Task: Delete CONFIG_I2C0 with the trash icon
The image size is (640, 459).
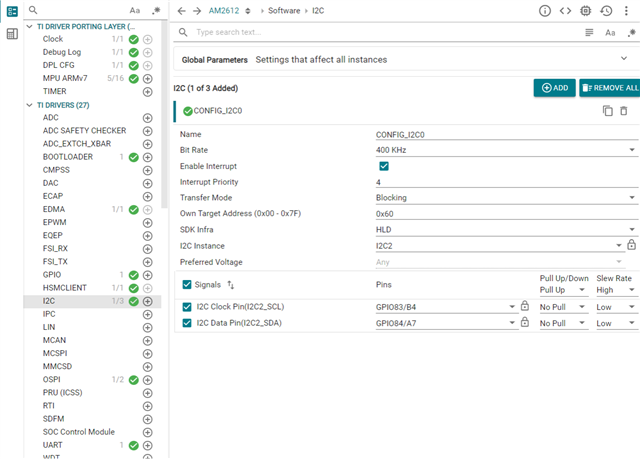Action: point(624,111)
